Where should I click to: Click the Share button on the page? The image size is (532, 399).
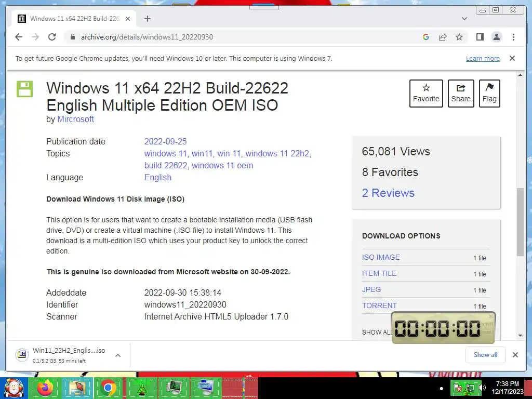point(461,94)
